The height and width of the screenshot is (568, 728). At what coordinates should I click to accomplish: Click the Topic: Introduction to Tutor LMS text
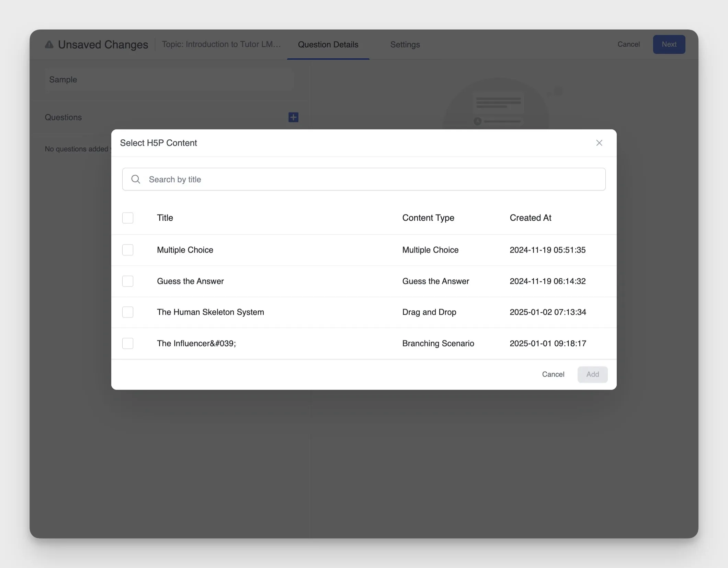[221, 44]
